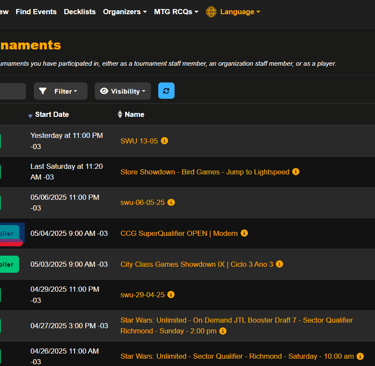Open the Visibility dropdown
The image size is (375, 366).
[x=123, y=91]
